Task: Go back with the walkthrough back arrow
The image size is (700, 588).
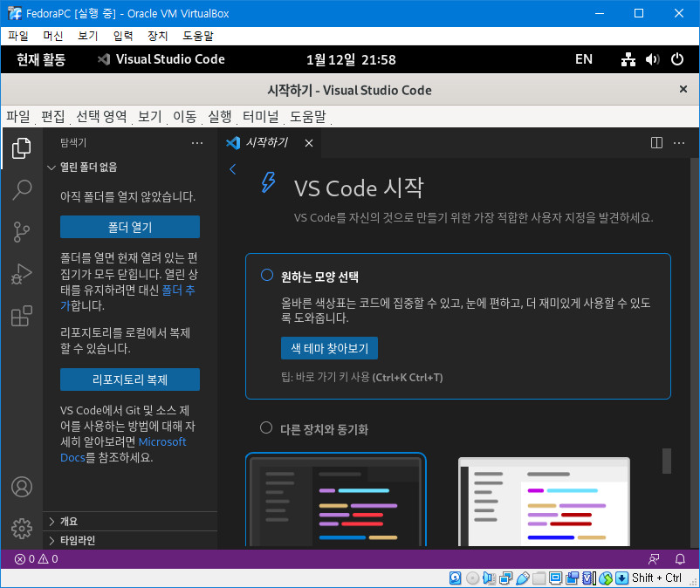Action: [x=232, y=169]
